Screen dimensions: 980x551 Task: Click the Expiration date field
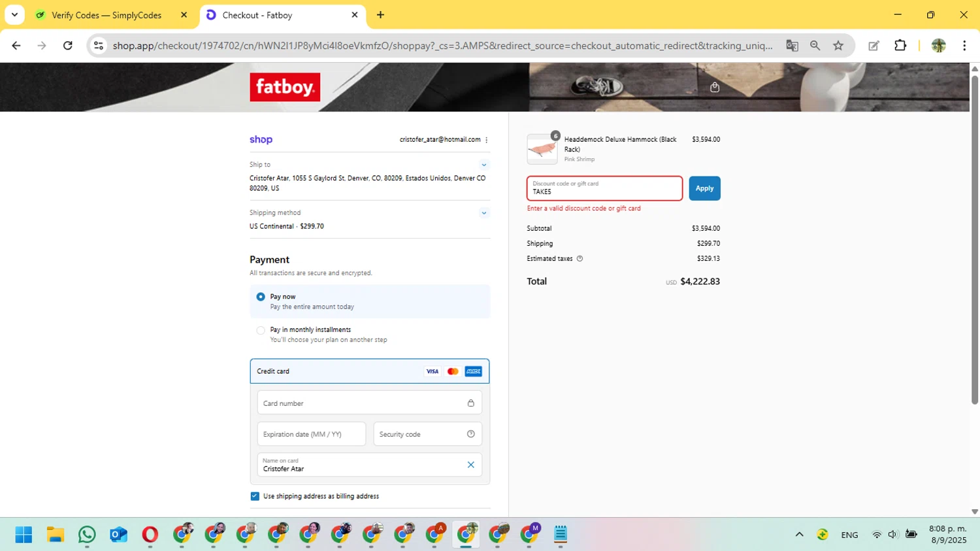point(312,434)
